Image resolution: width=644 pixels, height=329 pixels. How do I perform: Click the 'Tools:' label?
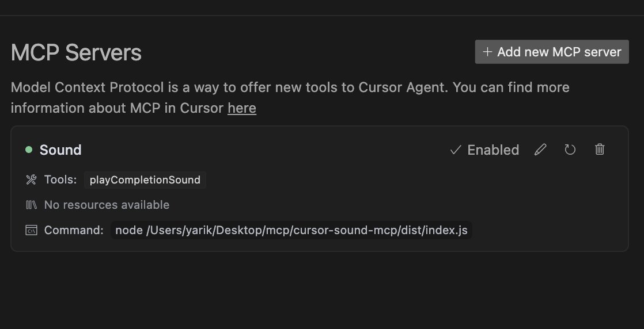click(x=60, y=179)
